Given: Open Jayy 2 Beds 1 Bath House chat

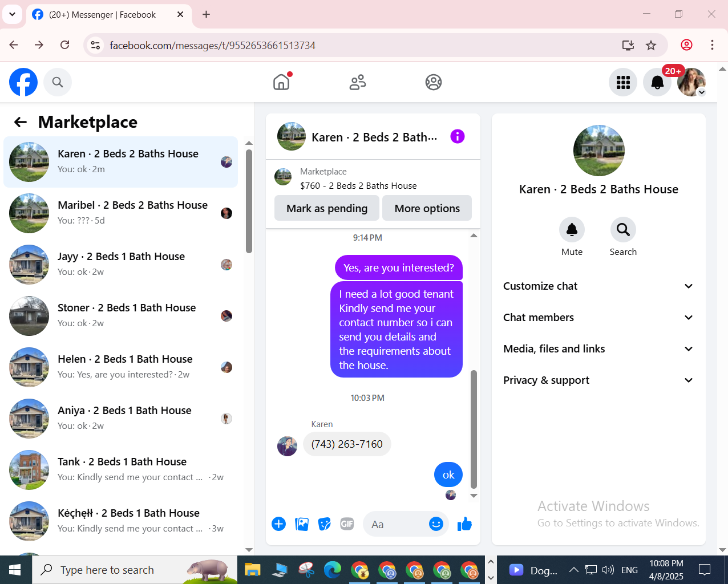Looking at the screenshot, I should 121,265.
